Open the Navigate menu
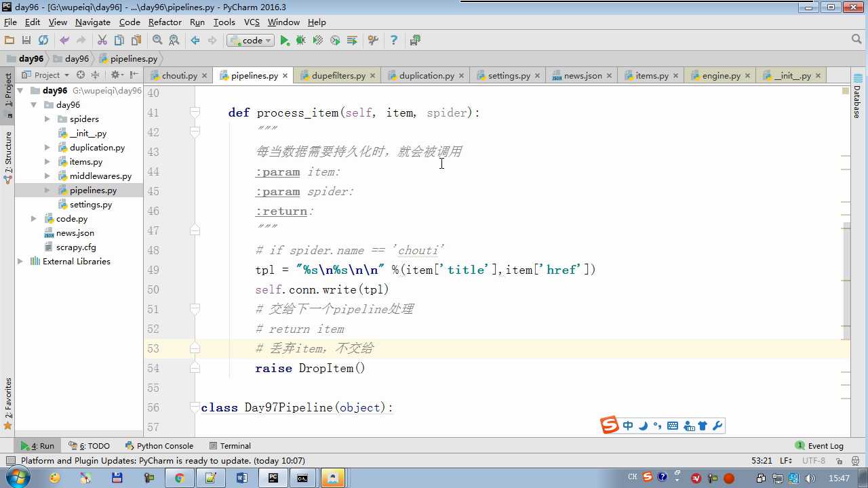This screenshot has width=868, height=488. [93, 22]
